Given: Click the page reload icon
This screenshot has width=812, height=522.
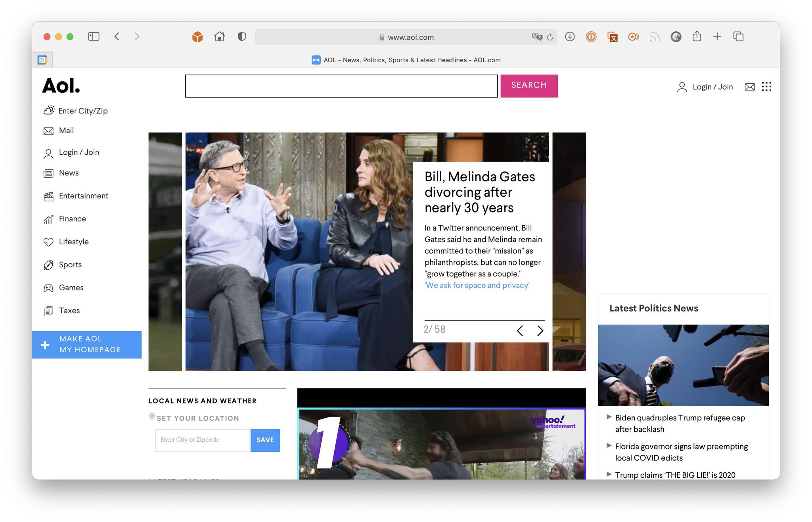Looking at the screenshot, I should (550, 37).
